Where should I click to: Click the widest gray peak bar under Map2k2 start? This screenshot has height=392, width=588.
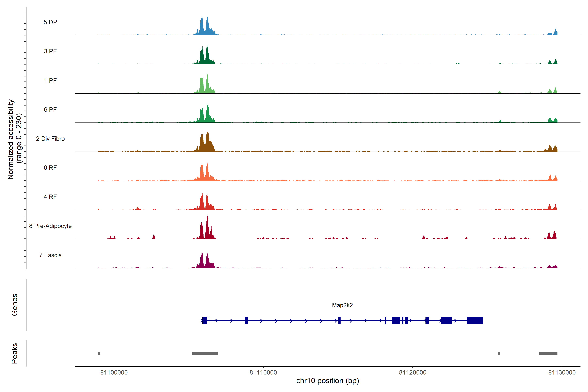click(x=205, y=353)
